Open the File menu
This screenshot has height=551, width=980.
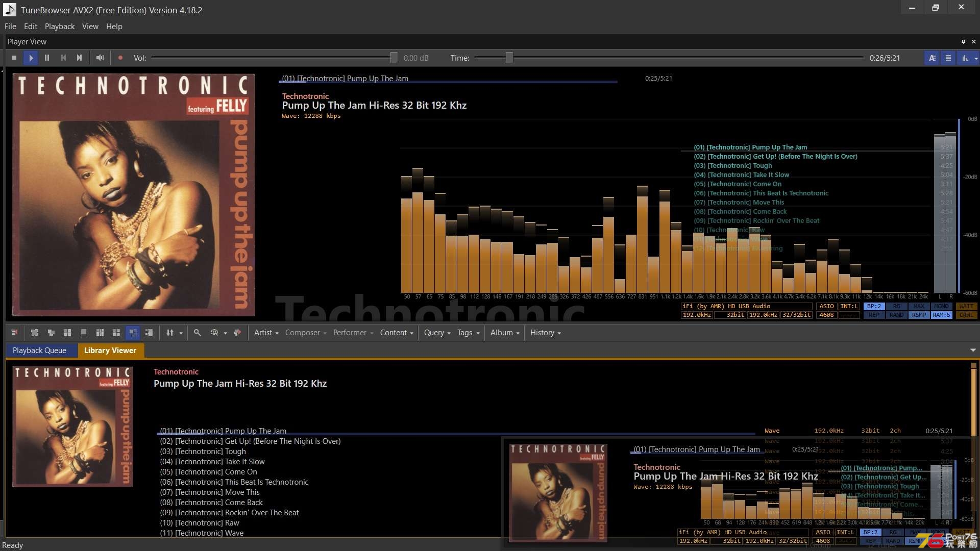[x=10, y=27]
